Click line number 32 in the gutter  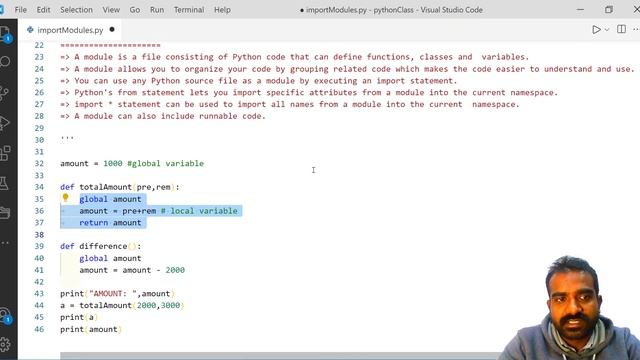pos(39,163)
